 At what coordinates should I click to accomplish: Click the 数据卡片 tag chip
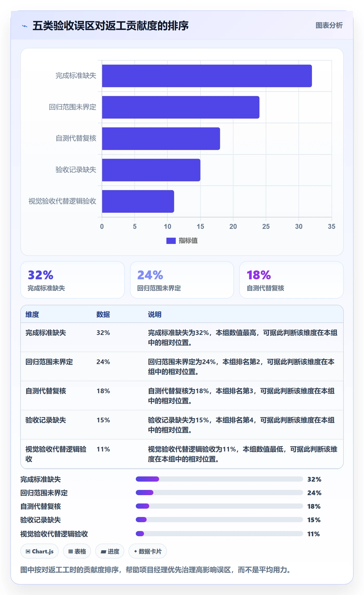pyautogui.click(x=148, y=551)
